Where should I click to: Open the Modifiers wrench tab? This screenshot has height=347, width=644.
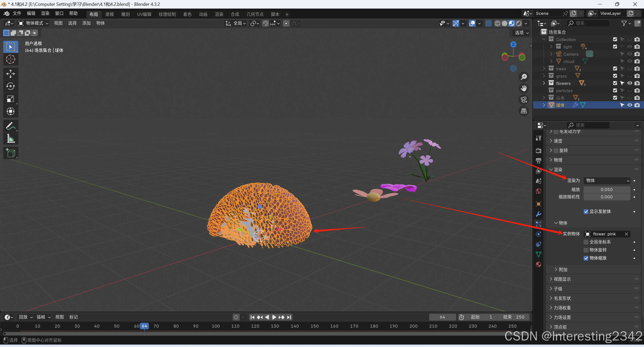pos(538,214)
